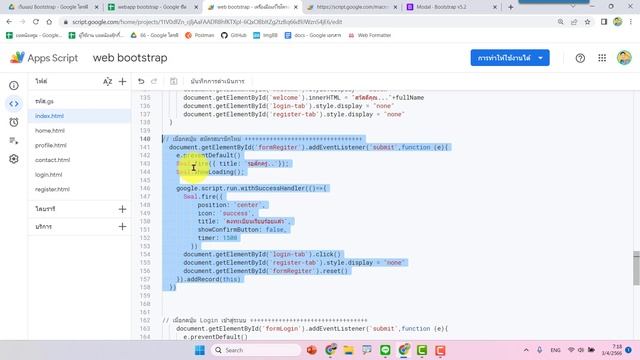Sort files alphabetically with AZ icon

(107, 82)
